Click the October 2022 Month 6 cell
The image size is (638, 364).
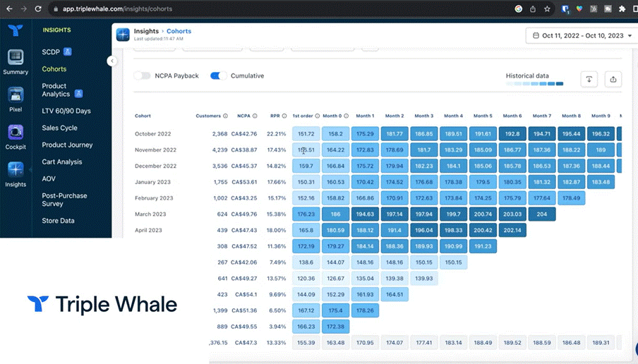point(512,133)
